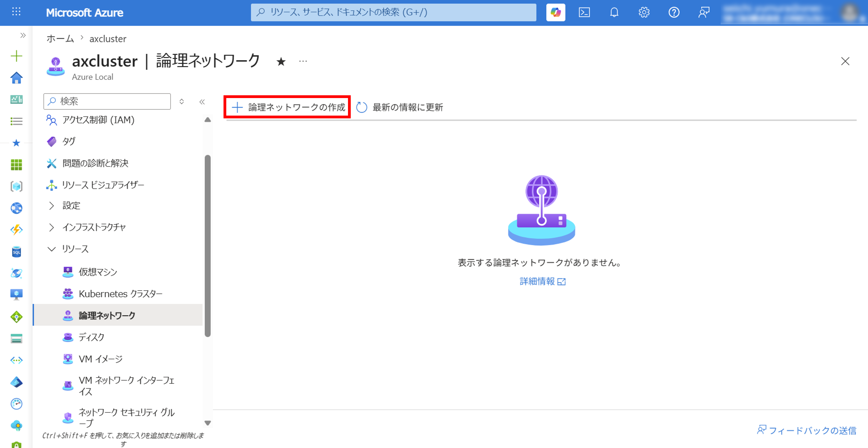Open portal settings gear
868x448 pixels.
pos(644,12)
